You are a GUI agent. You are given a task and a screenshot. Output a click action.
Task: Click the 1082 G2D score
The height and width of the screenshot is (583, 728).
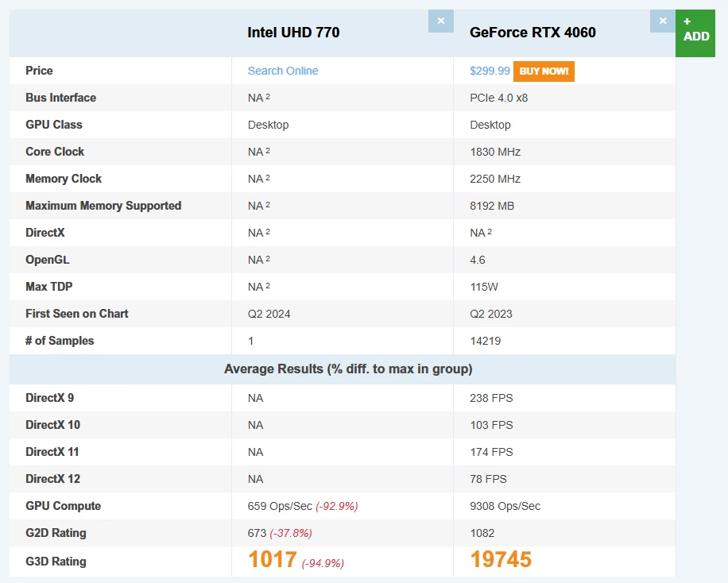(x=482, y=533)
